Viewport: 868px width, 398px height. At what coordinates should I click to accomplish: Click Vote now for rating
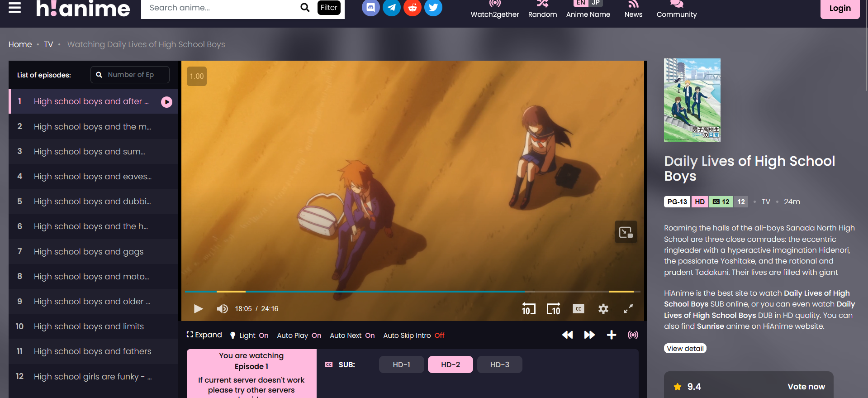pyautogui.click(x=806, y=387)
